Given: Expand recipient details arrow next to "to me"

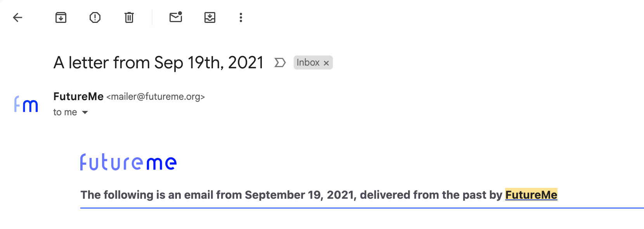Looking at the screenshot, I should tap(85, 113).
